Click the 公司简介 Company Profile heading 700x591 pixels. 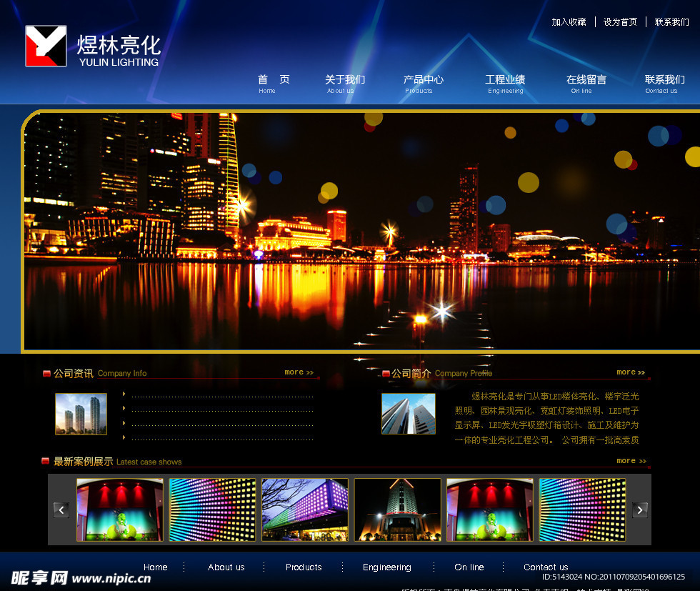pos(442,374)
